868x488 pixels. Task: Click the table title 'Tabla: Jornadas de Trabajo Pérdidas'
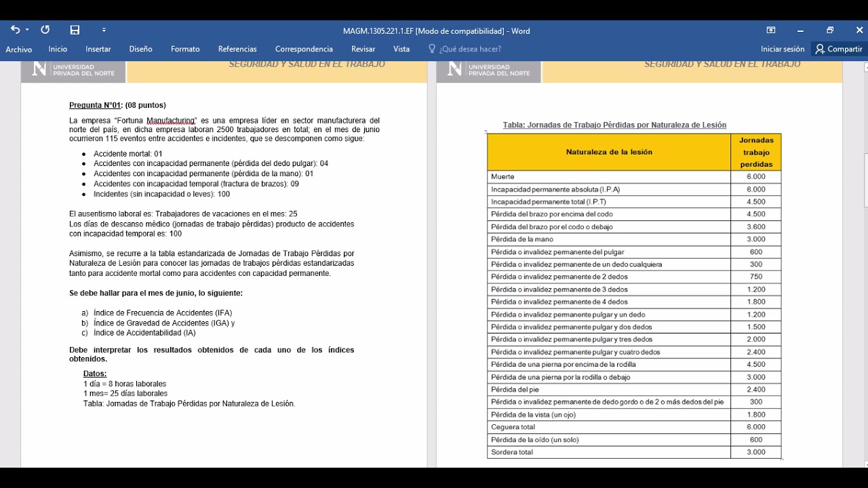pyautogui.click(x=614, y=125)
